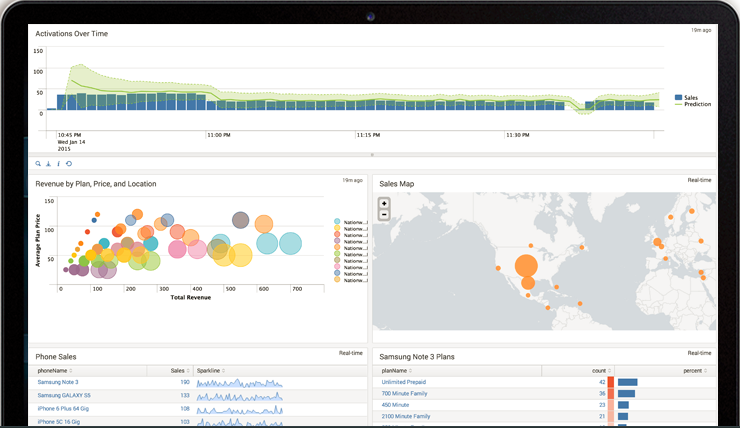Click the largest orange bubble on the map
Viewport: 740px width, 428px height.
coord(525,267)
